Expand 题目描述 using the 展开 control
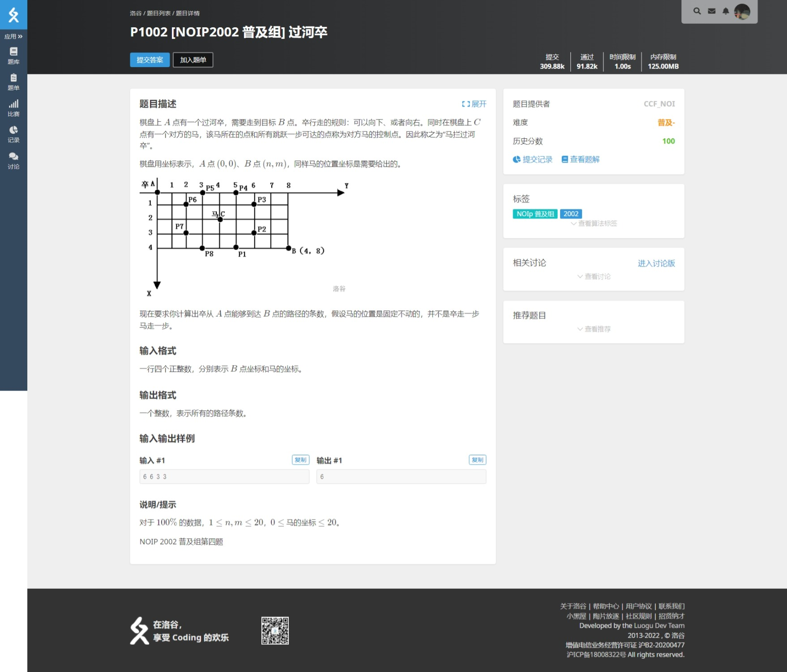 [x=473, y=104]
